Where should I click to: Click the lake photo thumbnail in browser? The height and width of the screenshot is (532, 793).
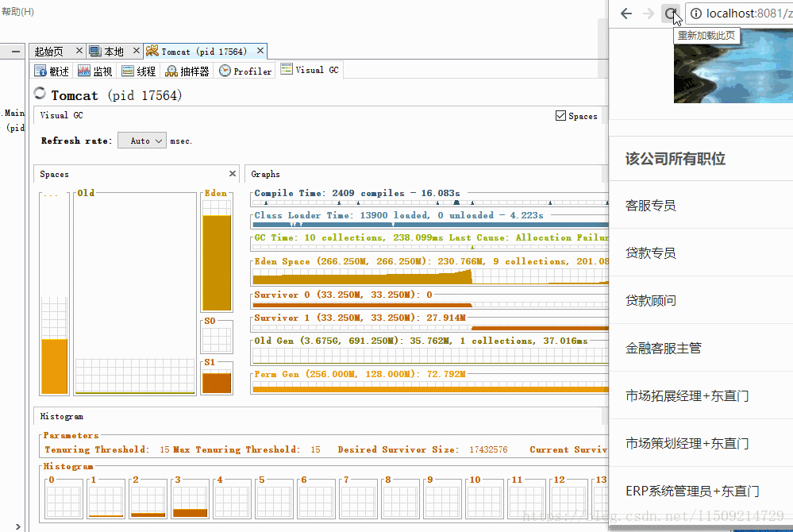733,66
